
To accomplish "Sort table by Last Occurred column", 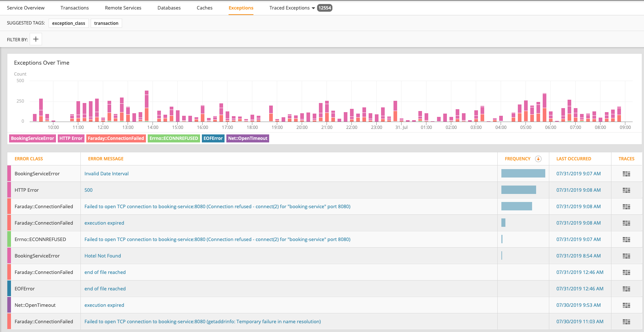I will click(573, 159).
